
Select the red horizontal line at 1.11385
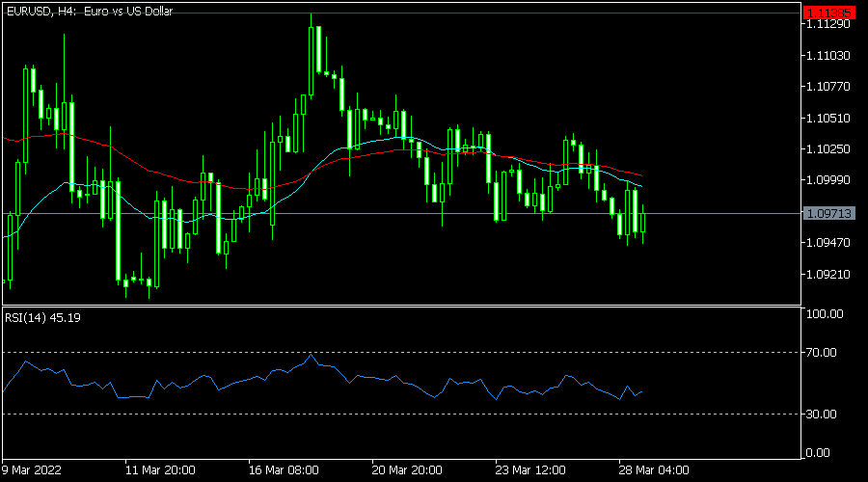401,13
